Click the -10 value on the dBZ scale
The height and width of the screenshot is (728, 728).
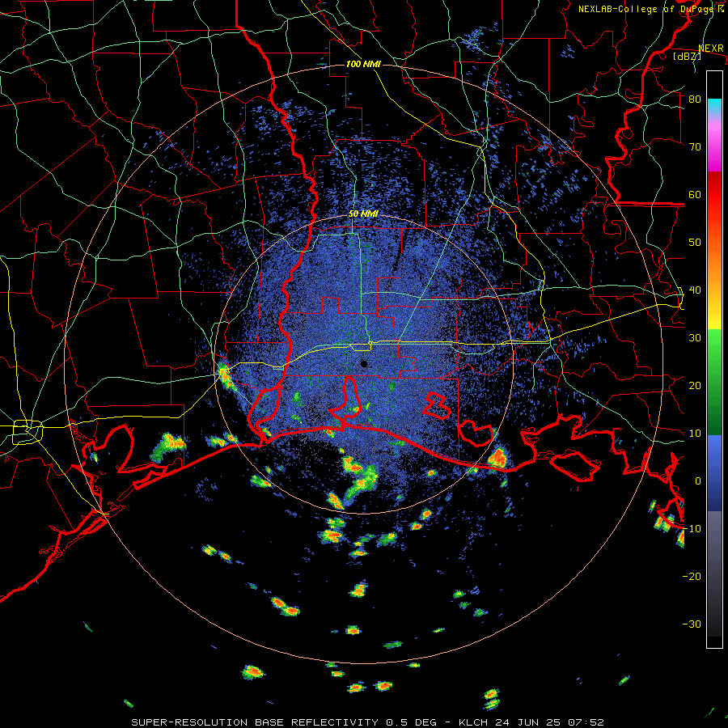pyautogui.click(x=692, y=528)
